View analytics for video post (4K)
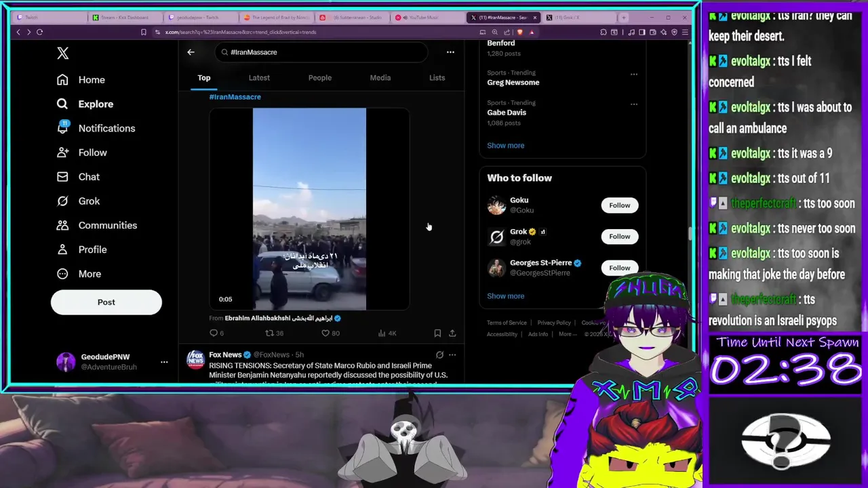This screenshot has width=868, height=488. pyautogui.click(x=387, y=333)
